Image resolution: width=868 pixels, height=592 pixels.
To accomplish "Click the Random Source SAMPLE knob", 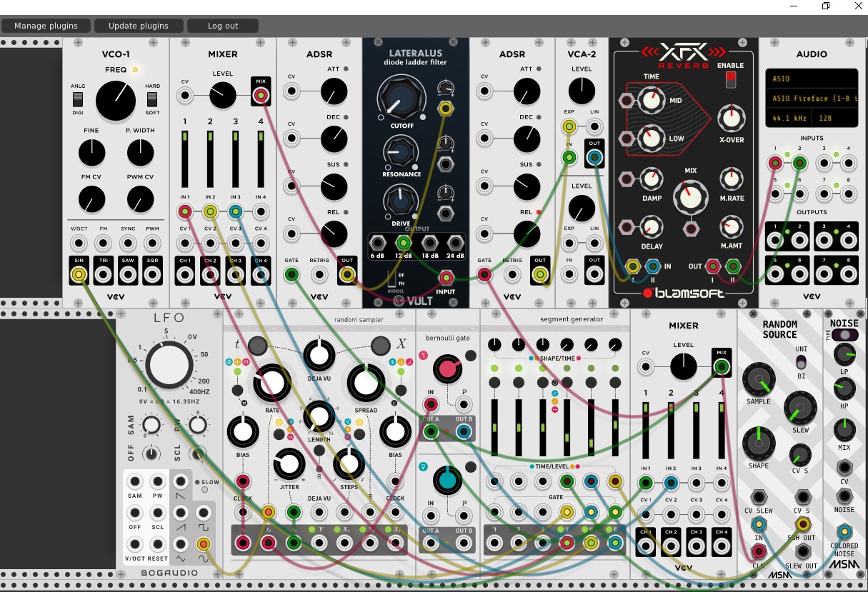I will (x=759, y=379).
